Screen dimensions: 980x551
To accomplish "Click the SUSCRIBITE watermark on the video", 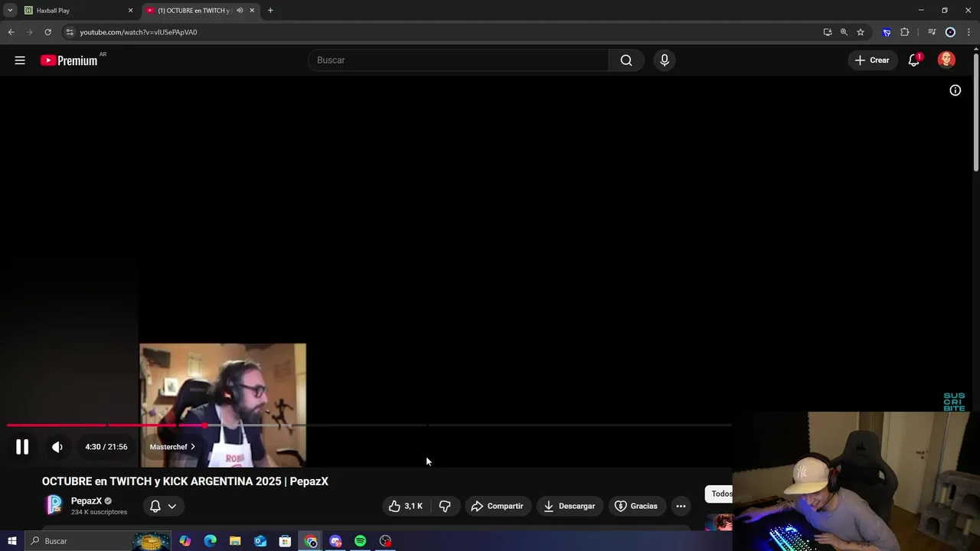I will click(x=954, y=403).
